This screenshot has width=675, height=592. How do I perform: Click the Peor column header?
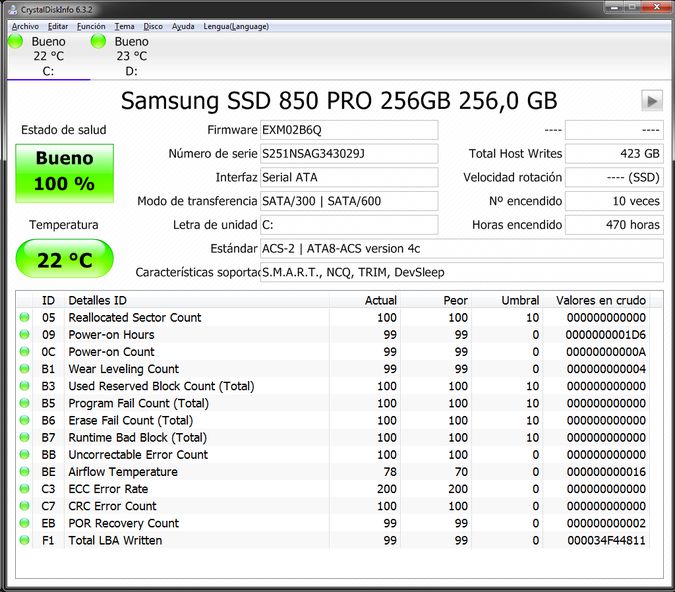pyautogui.click(x=436, y=300)
